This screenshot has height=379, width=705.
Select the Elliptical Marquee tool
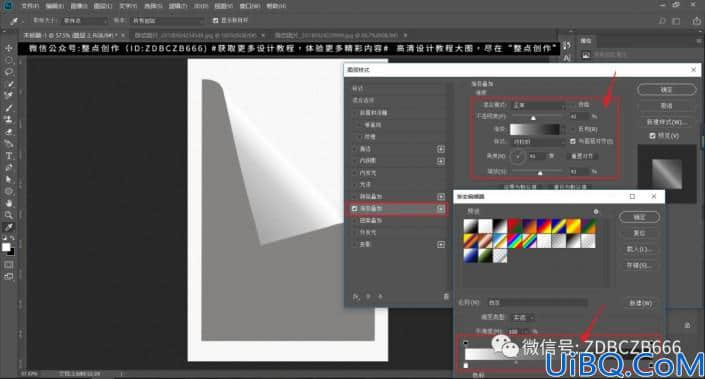click(9, 60)
